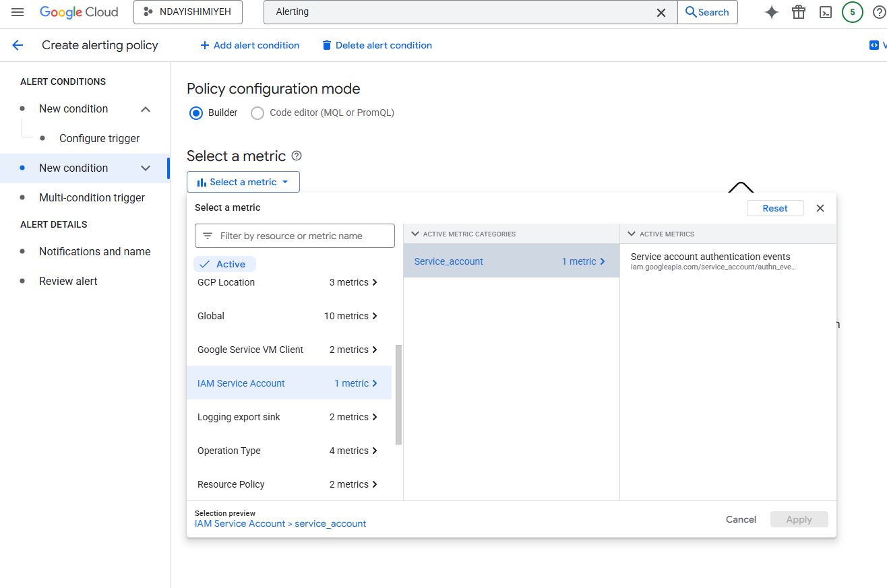Expand Global resource with 10 metrics
This screenshot has height=588, width=887.
pos(288,316)
